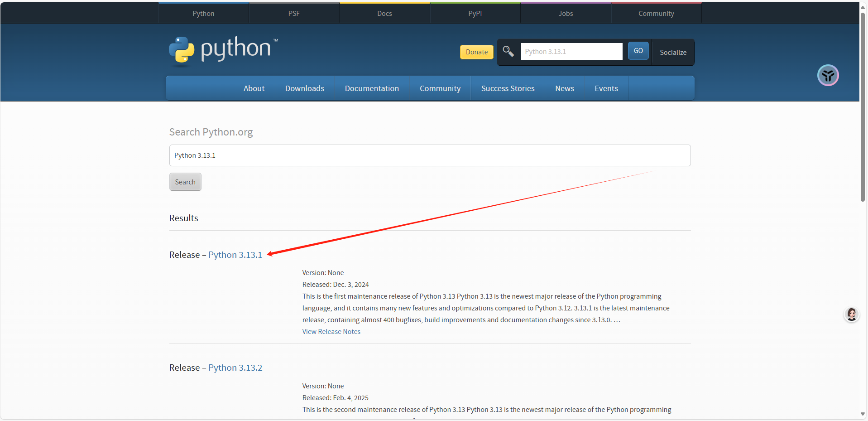Open the Python tab in top bar

[203, 13]
